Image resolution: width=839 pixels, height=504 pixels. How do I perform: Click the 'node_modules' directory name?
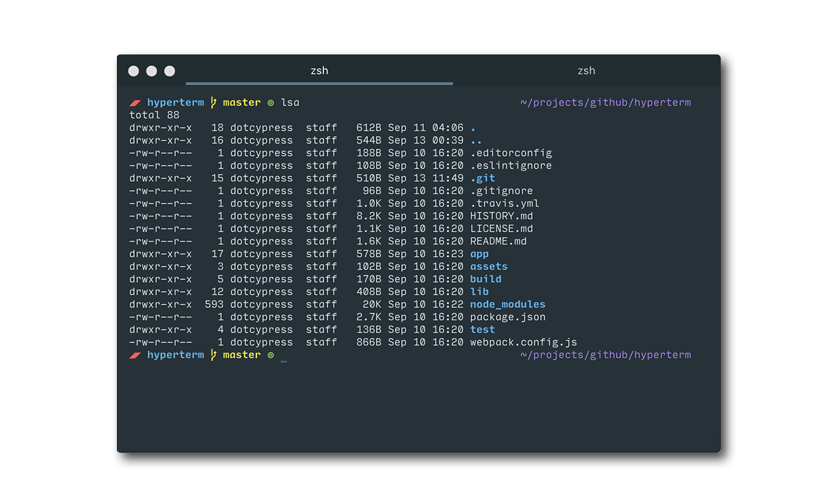coord(508,304)
